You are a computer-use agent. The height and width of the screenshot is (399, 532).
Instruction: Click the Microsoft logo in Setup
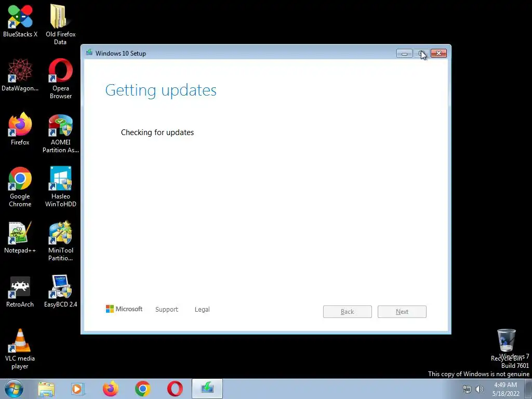click(x=124, y=309)
